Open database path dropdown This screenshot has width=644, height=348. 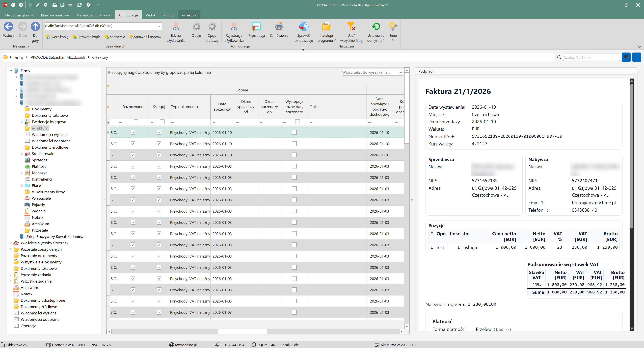pyautogui.click(x=159, y=26)
